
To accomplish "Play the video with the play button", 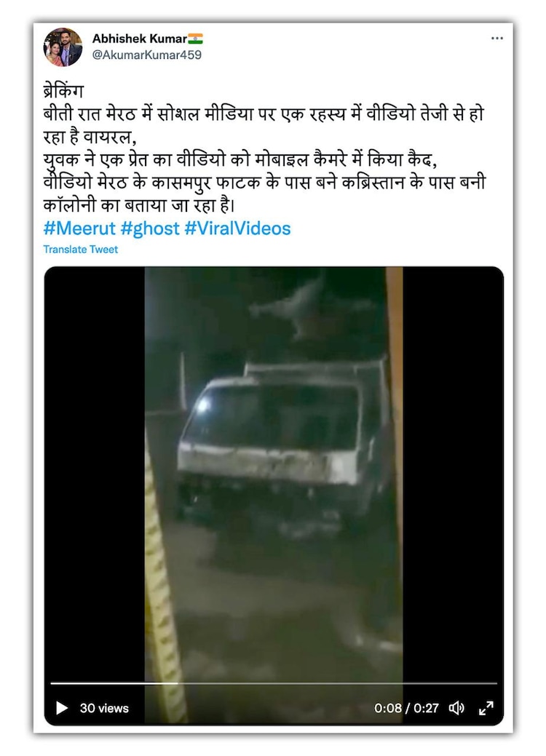I will click(x=62, y=708).
